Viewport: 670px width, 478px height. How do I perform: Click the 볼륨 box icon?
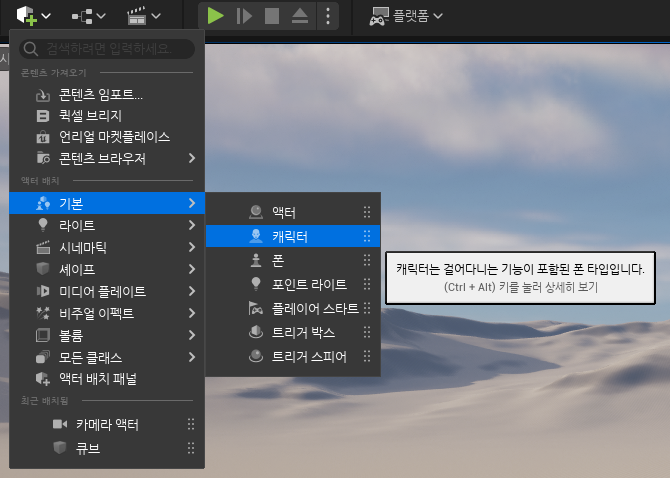click(x=43, y=335)
